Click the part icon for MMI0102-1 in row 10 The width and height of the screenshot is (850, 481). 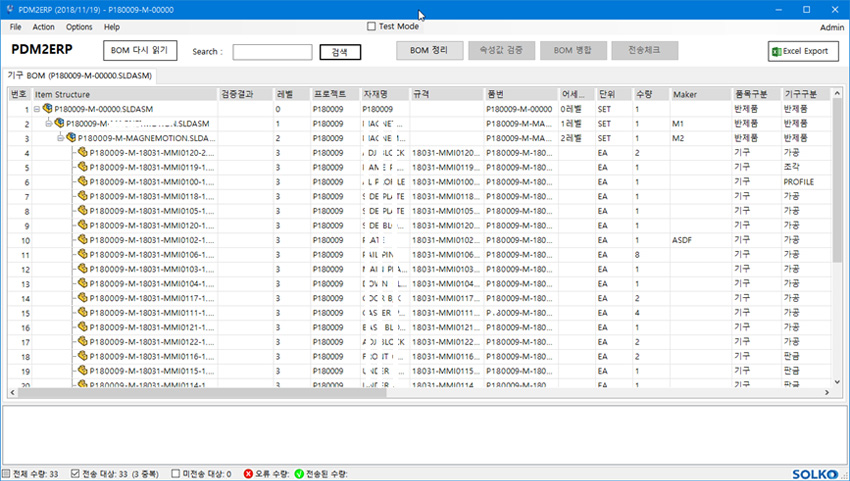83,240
